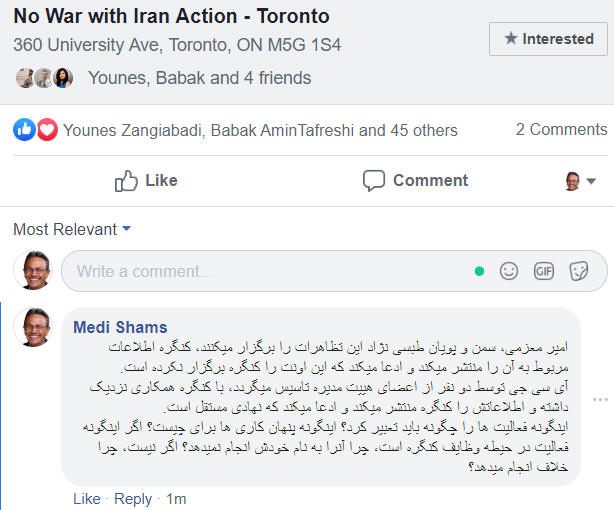Viewport: 614px width, 510px height.
Task: Open the three-dot menu on Medi Shams' comment
Action: (600, 400)
